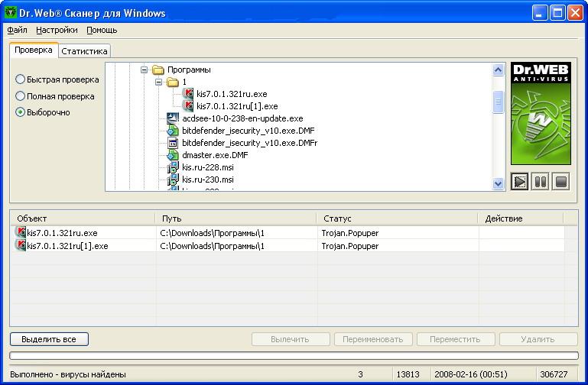Click the scan progress bar
588x385 pixels.
(x=294, y=355)
